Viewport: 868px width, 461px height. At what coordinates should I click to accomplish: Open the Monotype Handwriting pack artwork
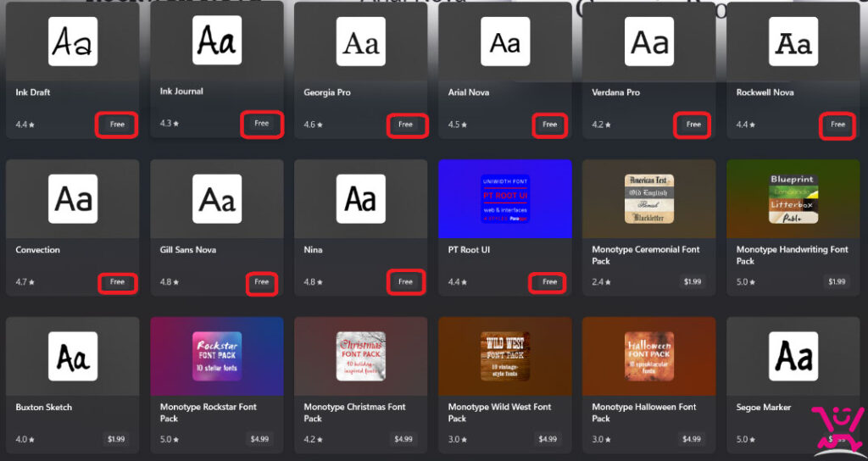[793, 199]
